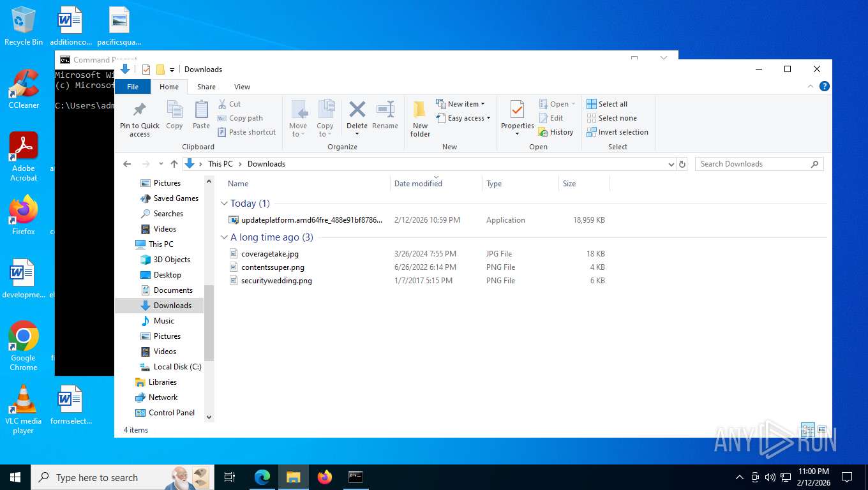Navigate back in Explorer

127,164
